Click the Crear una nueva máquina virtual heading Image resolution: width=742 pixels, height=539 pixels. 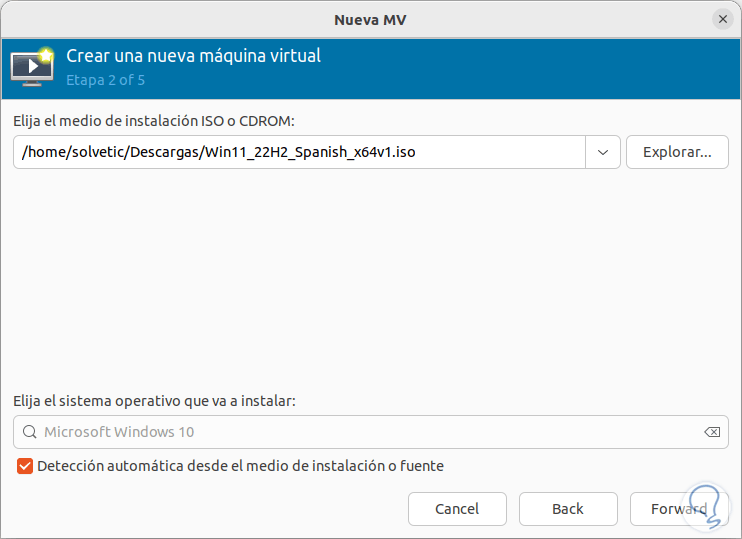[193, 56]
